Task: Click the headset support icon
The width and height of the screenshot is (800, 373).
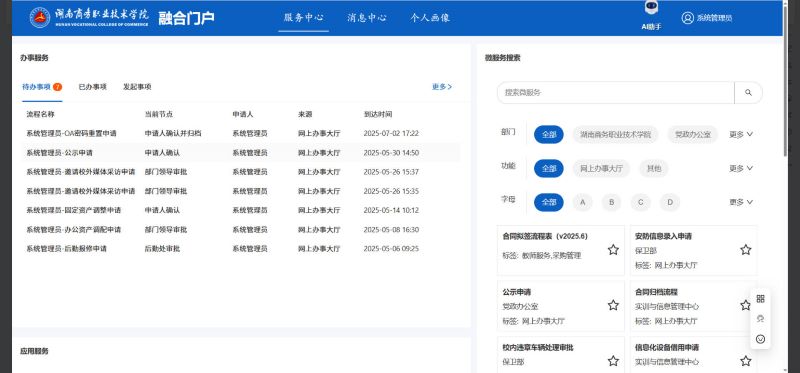Action: point(761,319)
